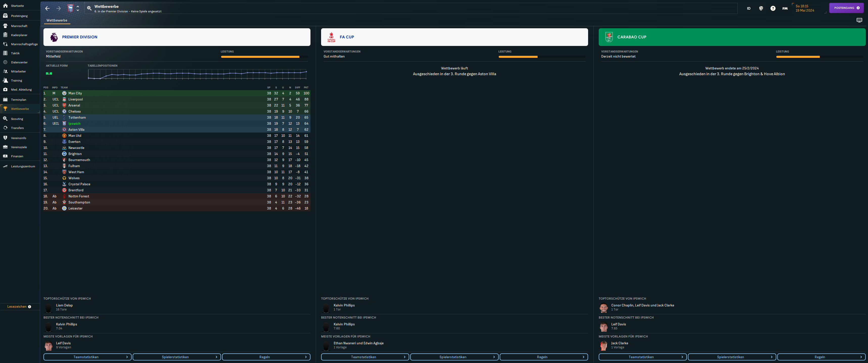Open Lesezeichen bookmarks in sidebar
This screenshot has width=868, height=363.
coord(17,307)
